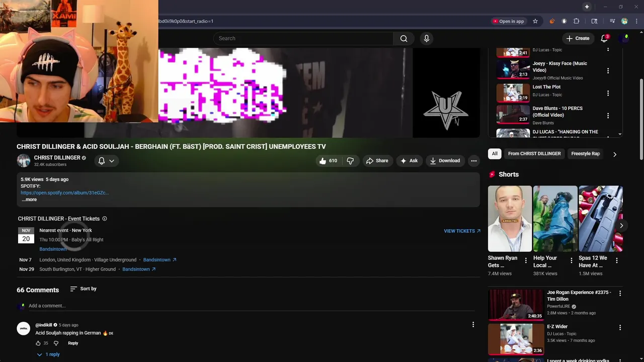
Task: Open options for E-Z Wider video
Action: pos(620,327)
